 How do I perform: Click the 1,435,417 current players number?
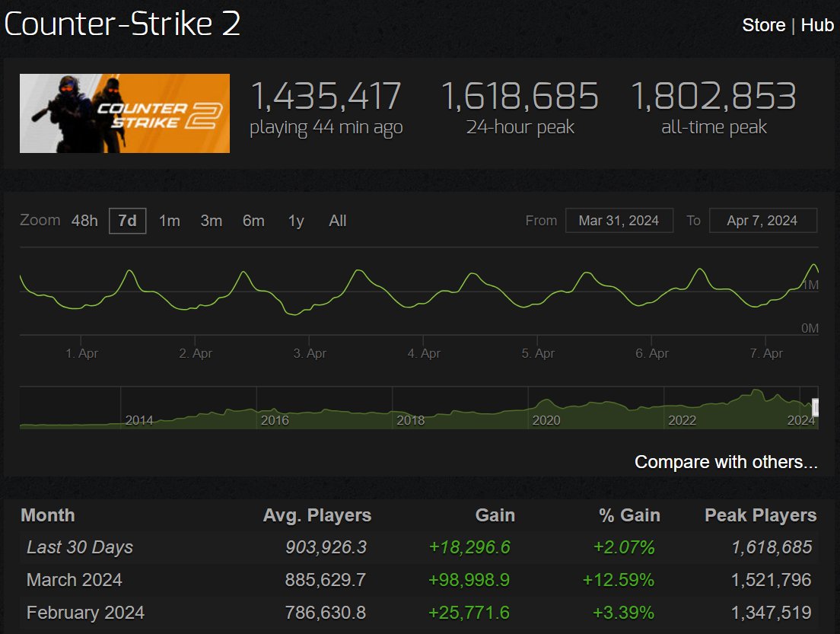(326, 96)
